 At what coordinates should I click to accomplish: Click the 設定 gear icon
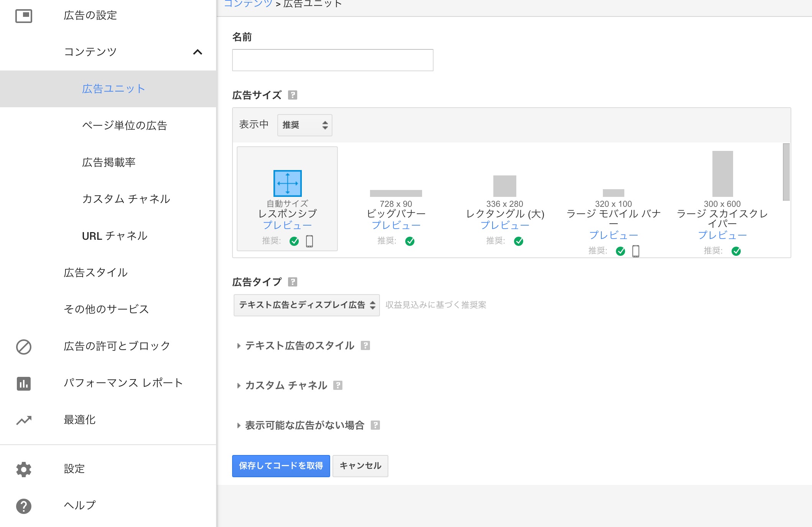24,469
